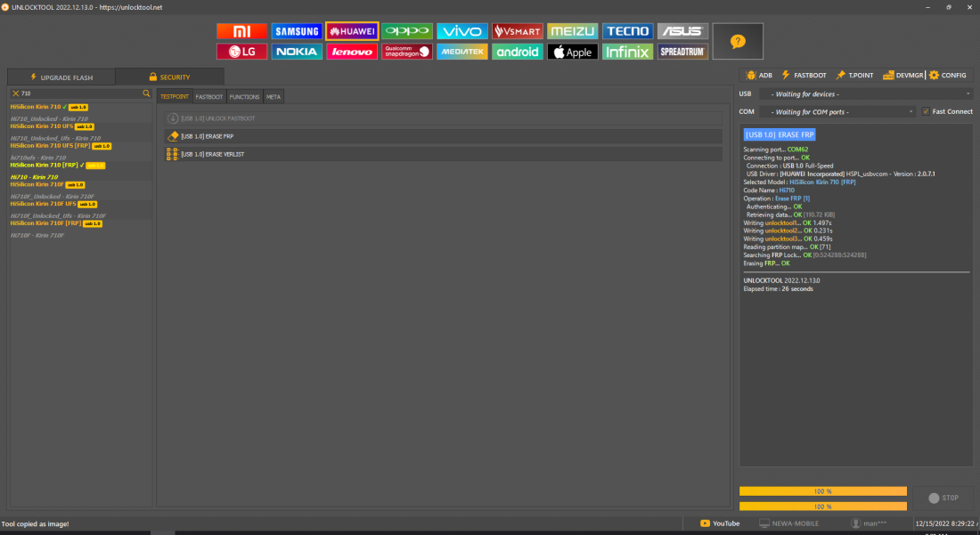Toggle the Fast Connect checkbox

(926, 112)
